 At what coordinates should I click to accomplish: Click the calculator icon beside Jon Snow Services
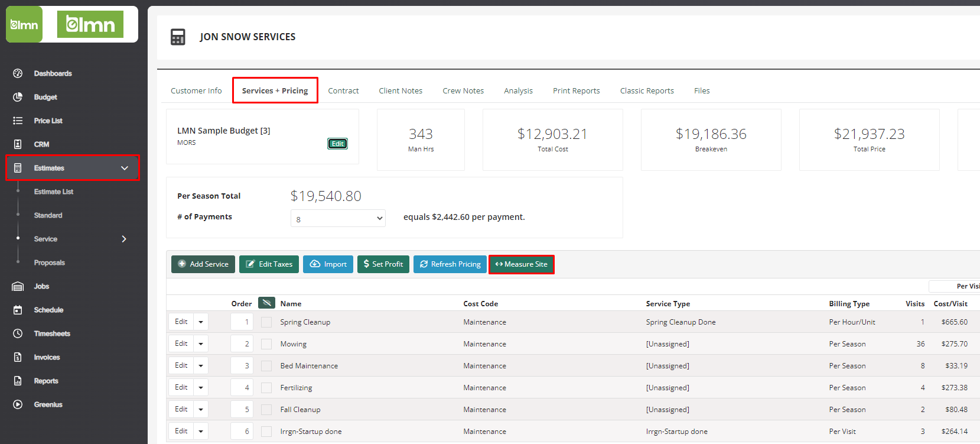pos(178,37)
